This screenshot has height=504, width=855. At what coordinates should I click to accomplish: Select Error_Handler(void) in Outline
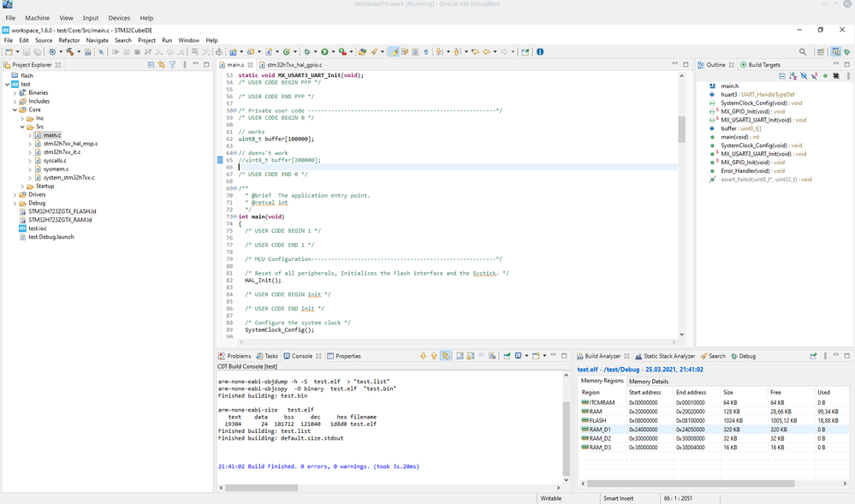tap(752, 171)
